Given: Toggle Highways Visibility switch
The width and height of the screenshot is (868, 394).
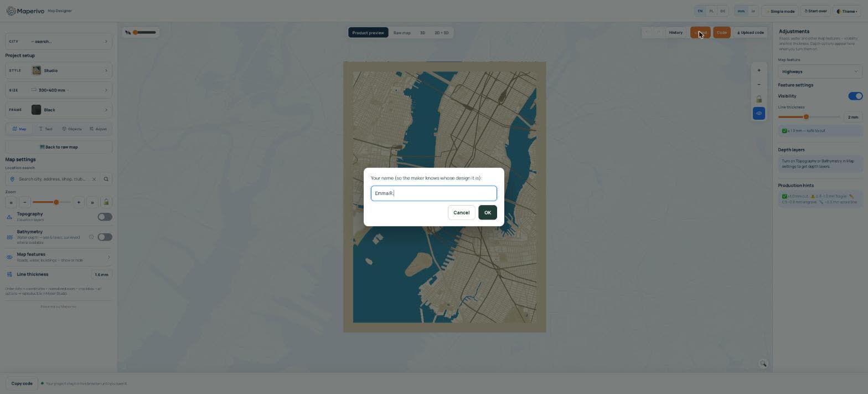Looking at the screenshot, I should [x=855, y=96].
